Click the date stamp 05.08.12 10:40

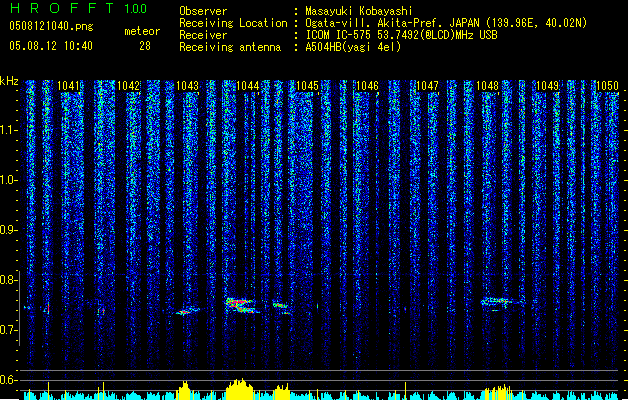[x=51, y=46]
